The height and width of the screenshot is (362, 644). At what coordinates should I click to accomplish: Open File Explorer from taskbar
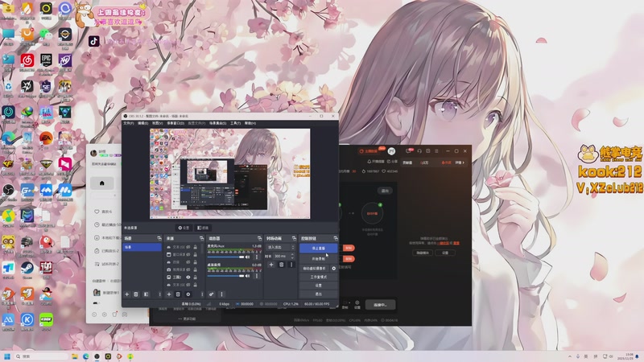click(x=75, y=356)
